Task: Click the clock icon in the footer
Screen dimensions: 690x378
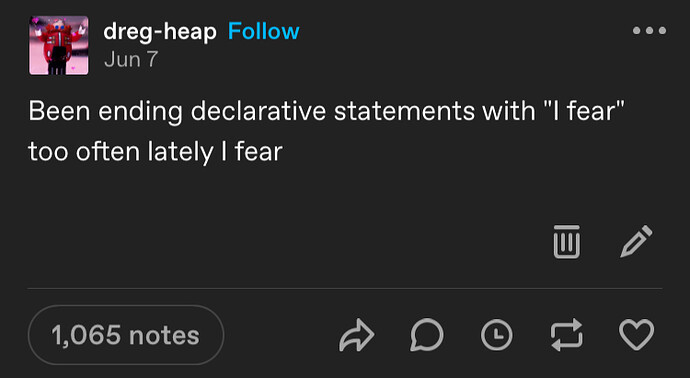Action: point(496,335)
